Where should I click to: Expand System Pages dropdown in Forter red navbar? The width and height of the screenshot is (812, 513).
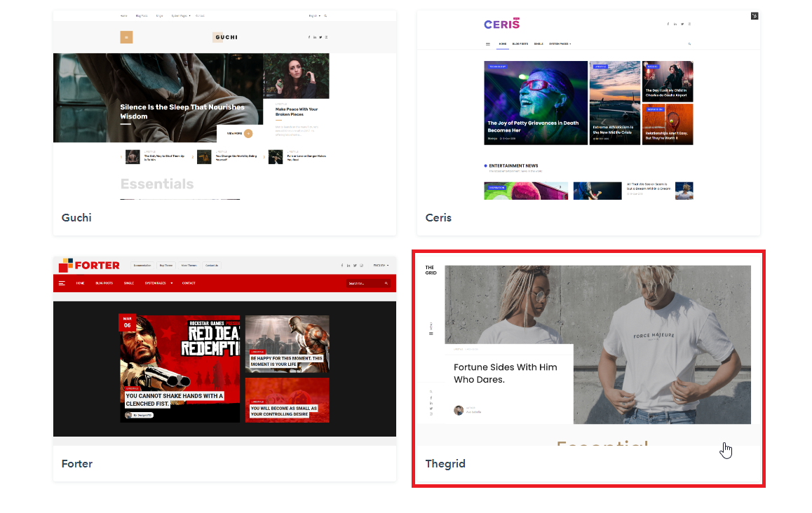tap(158, 283)
